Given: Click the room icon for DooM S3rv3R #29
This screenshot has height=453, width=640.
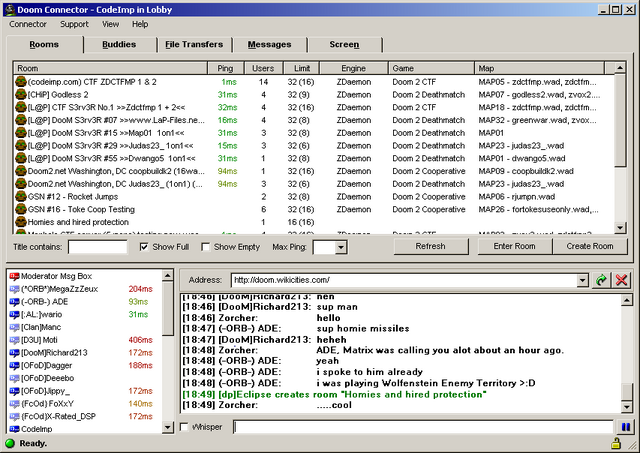Looking at the screenshot, I should [x=21, y=145].
